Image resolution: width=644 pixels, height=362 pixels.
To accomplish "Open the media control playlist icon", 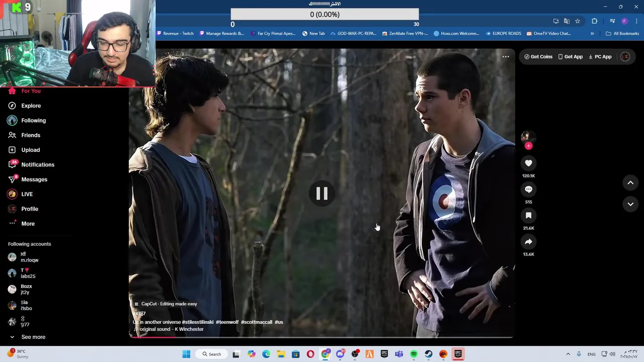I will (612, 21).
